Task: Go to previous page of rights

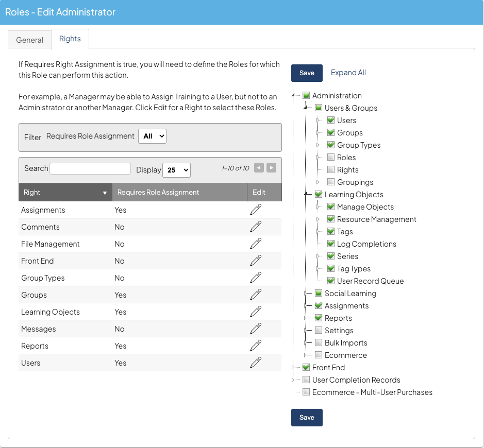Action: pos(259,168)
